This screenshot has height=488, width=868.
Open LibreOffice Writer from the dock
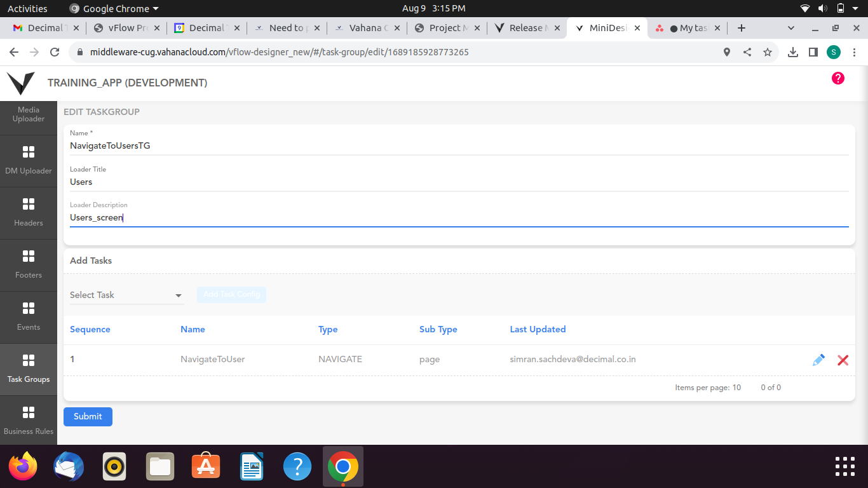[252, 467]
